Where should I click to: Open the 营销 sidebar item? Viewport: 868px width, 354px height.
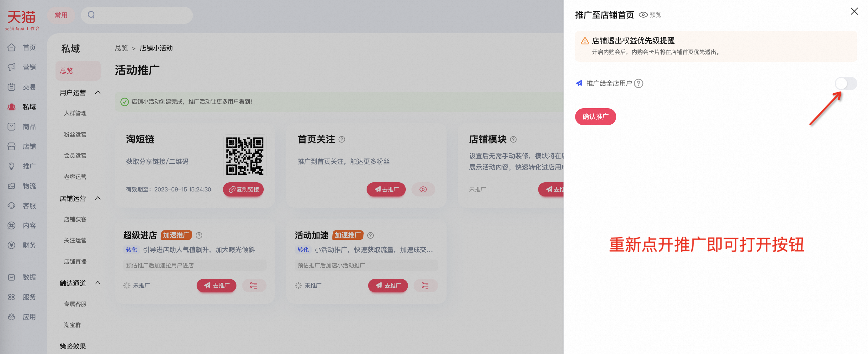coord(22,67)
